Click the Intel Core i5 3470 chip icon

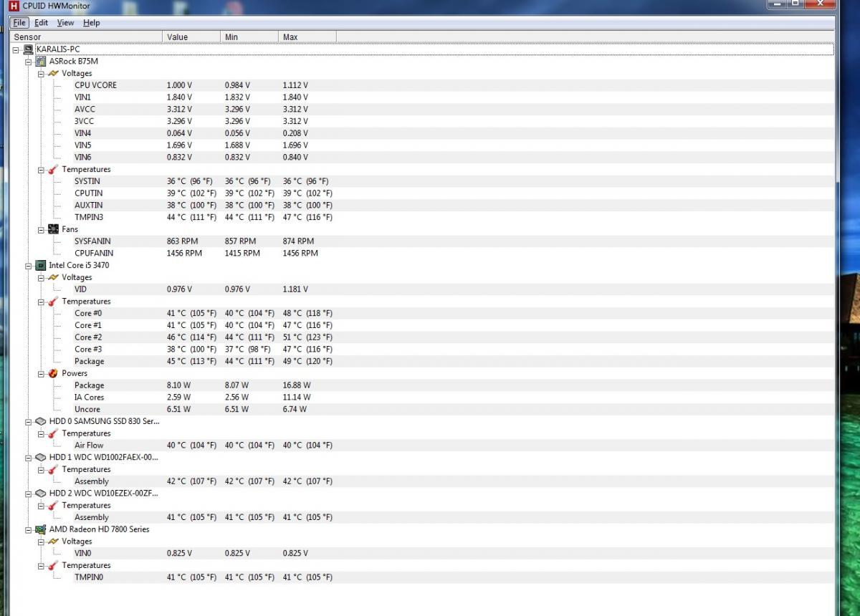41,265
